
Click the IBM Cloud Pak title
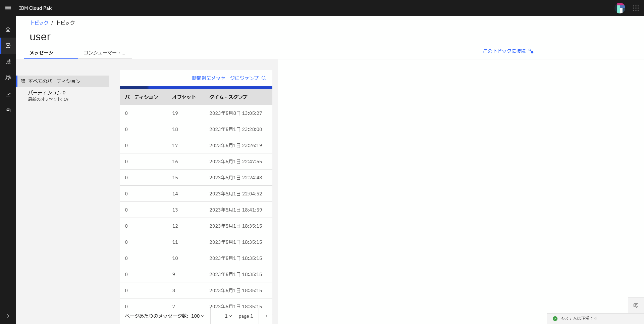click(x=35, y=8)
